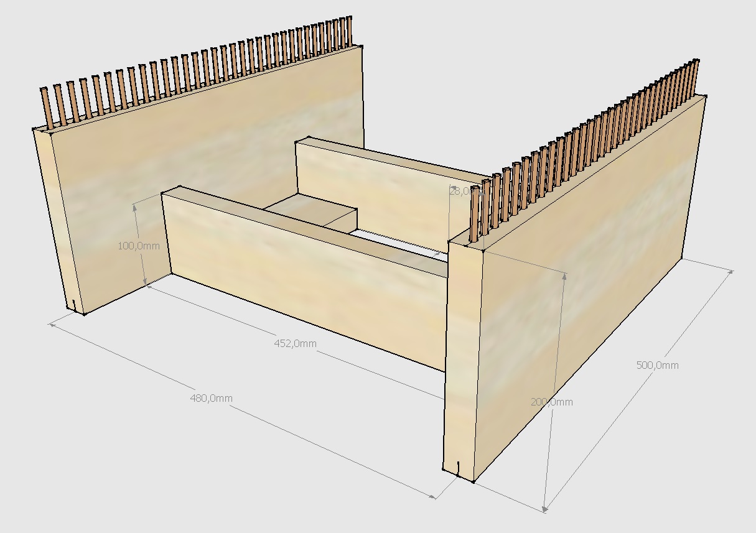Select the 480,0mm dimension label

pos(211,399)
